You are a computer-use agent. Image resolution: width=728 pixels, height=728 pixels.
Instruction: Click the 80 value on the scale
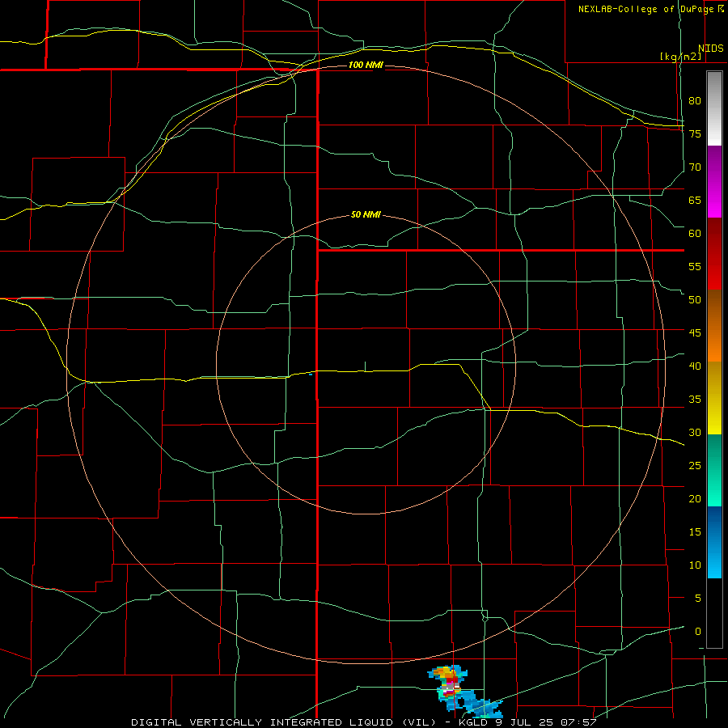(695, 101)
